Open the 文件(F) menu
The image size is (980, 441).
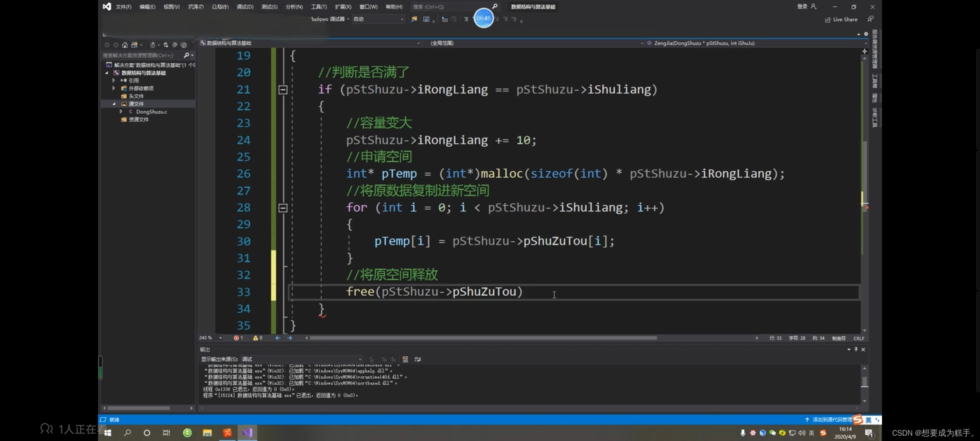tap(123, 7)
